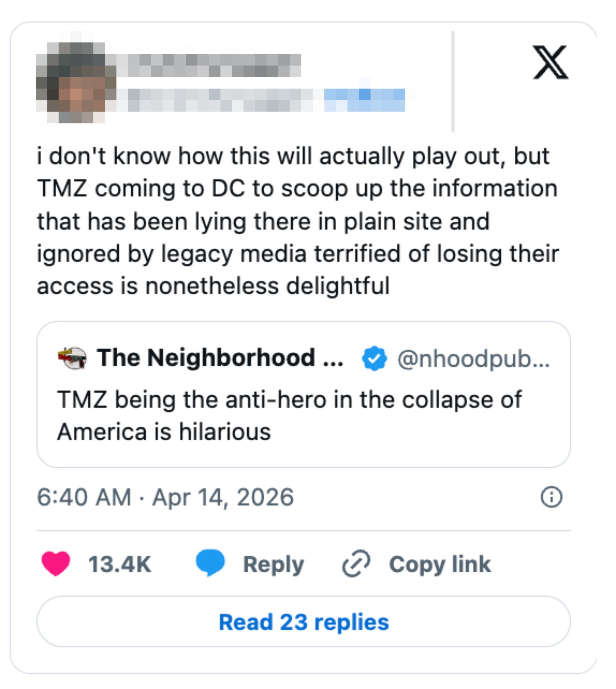The width and height of the screenshot is (616, 689).
Task: Click the X logo icon
Action: (550, 62)
